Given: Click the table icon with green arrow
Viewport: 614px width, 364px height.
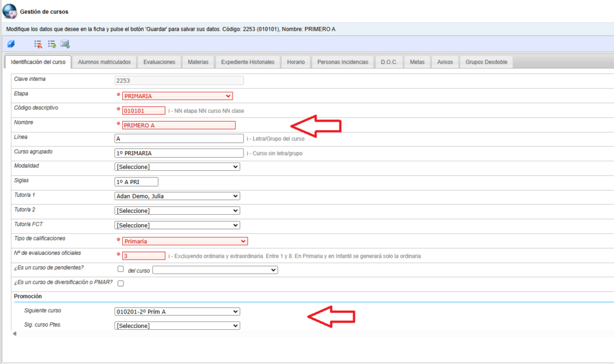Looking at the screenshot, I should click(x=65, y=44).
